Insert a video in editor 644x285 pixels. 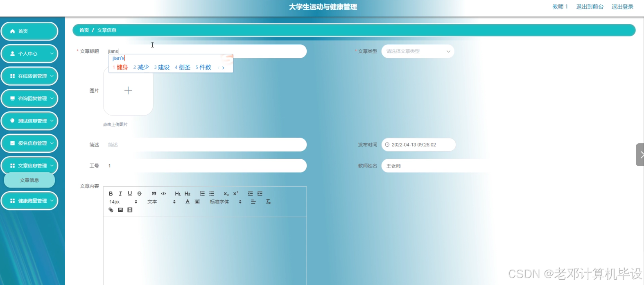click(x=130, y=210)
